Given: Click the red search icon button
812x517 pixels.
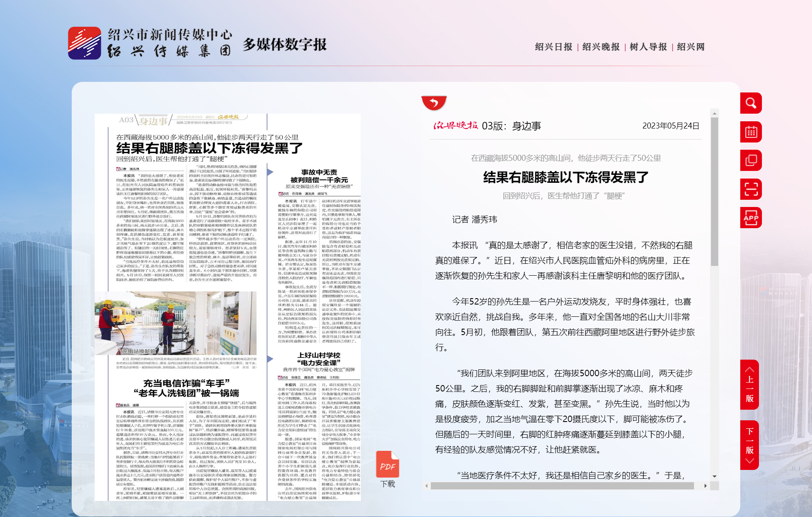Looking at the screenshot, I should pyautogui.click(x=751, y=103).
